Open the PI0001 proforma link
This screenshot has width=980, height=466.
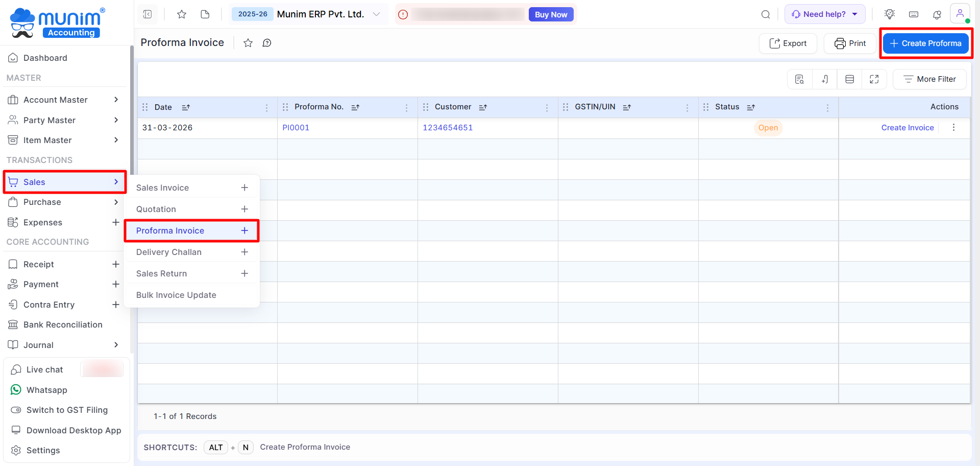[296, 128]
